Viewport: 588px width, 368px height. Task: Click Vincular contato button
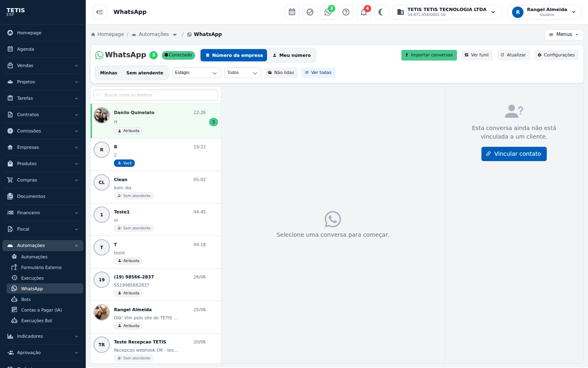point(514,154)
